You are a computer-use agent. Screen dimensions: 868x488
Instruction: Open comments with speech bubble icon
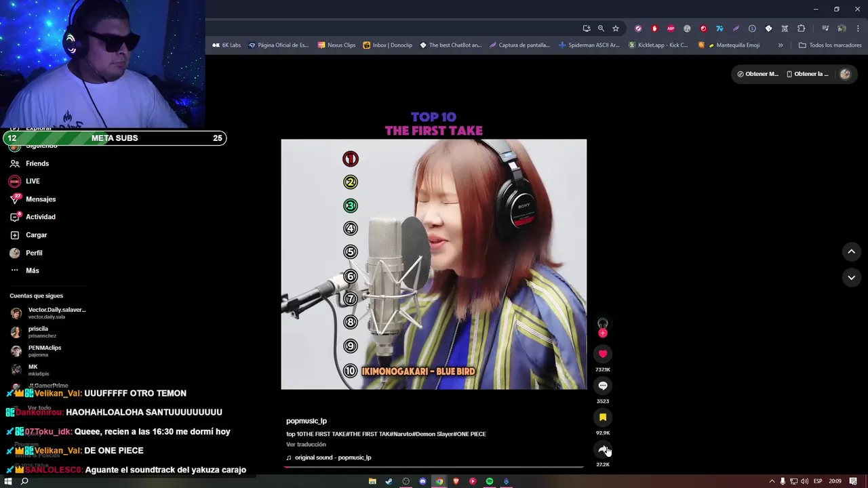(x=603, y=386)
